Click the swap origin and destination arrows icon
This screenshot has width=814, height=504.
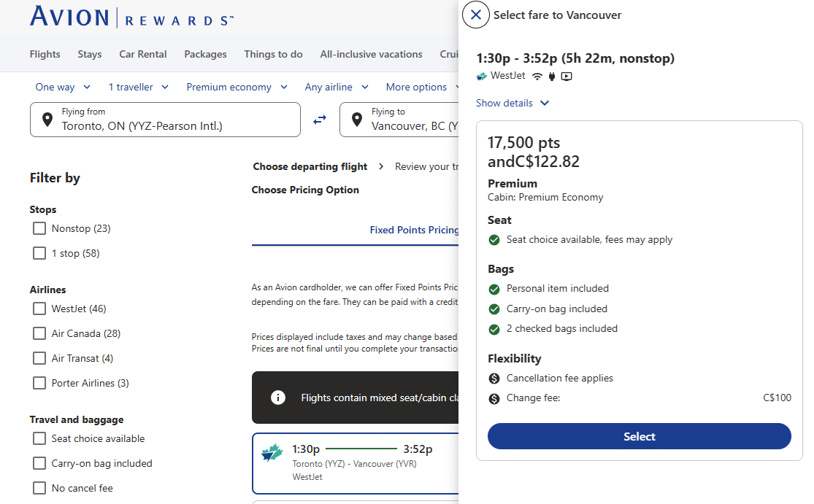320,120
